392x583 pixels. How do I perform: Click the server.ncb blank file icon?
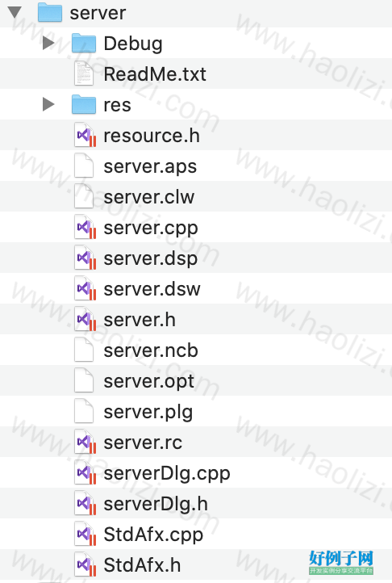click(84, 350)
